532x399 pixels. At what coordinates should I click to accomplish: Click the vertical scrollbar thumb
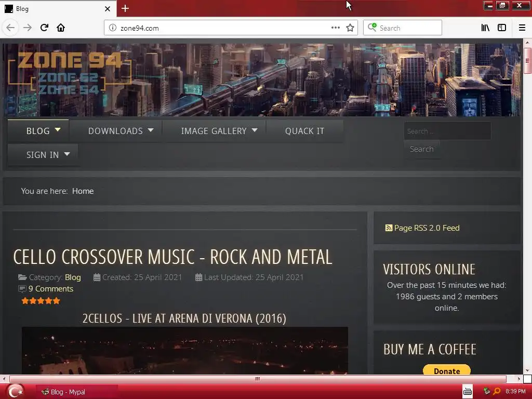coord(527,61)
